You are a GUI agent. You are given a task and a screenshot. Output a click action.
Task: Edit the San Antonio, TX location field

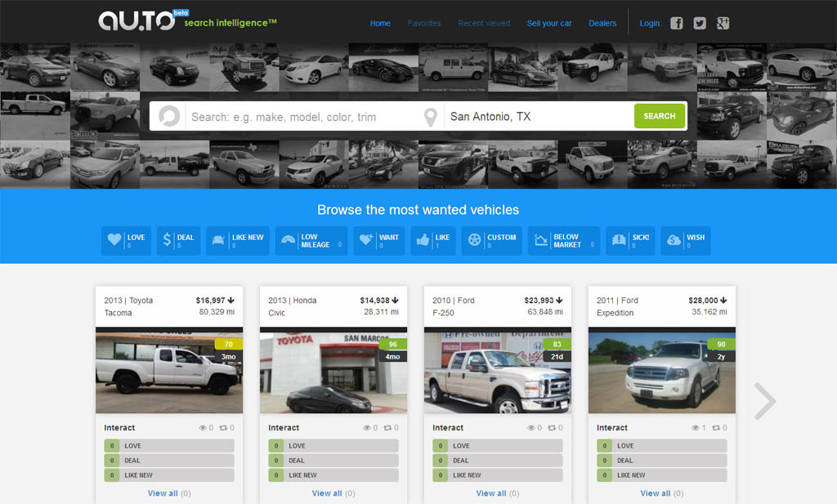tap(538, 116)
